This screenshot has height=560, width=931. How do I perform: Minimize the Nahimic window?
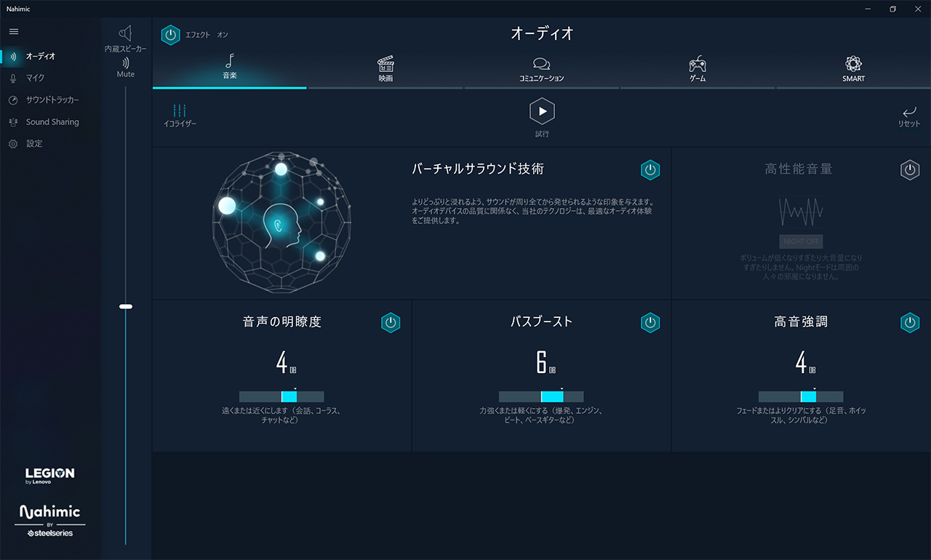click(868, 9)
